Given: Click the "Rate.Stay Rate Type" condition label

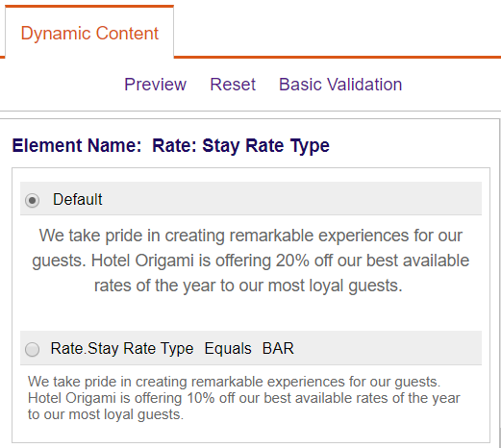Looking at the screenshot, I should (x=122, y=348).
